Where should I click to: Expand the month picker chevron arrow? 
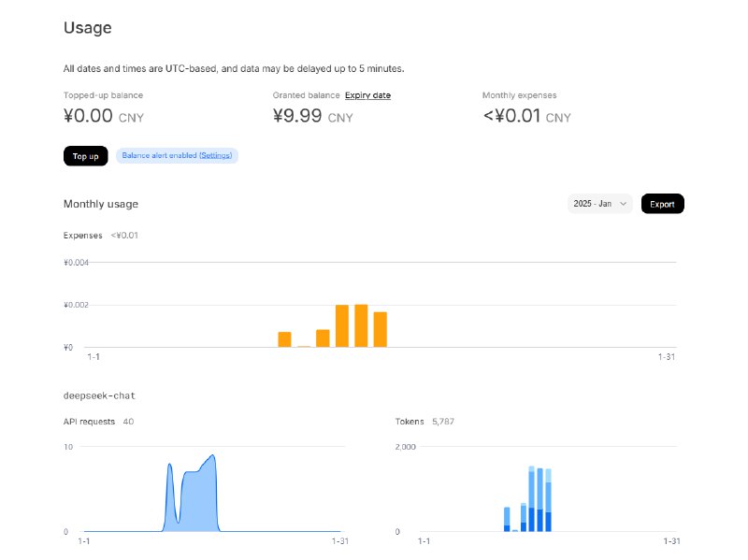tap(624, 203)
